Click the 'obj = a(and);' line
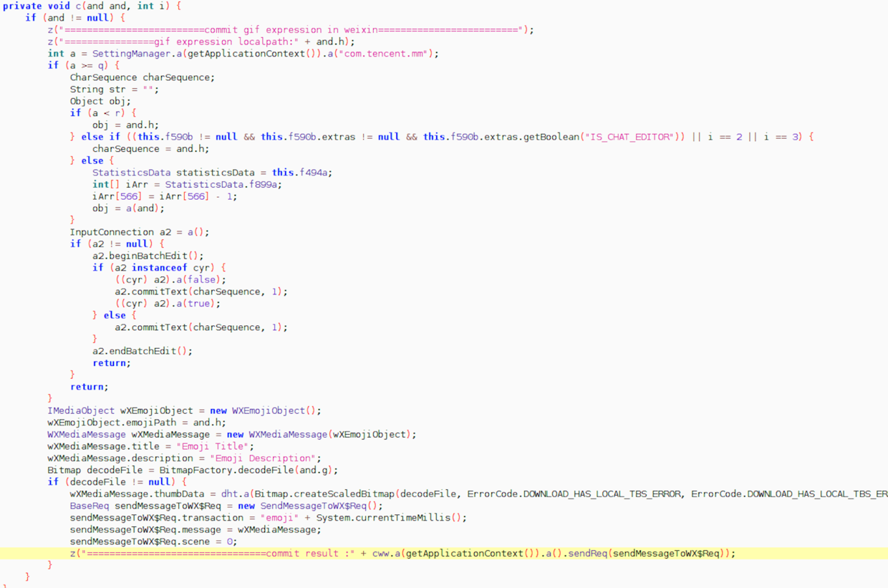This screenshot has height=588, width=888. click(128, 208)
